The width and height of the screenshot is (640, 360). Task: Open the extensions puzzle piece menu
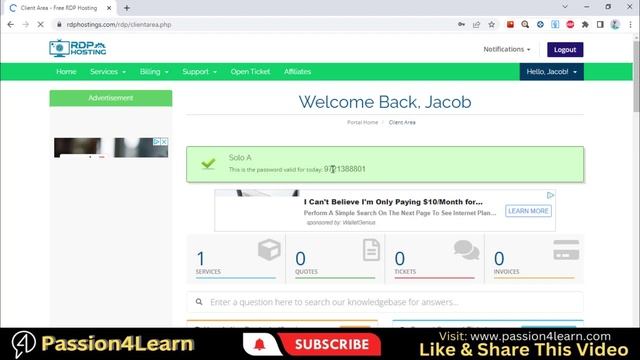point(585,24)
